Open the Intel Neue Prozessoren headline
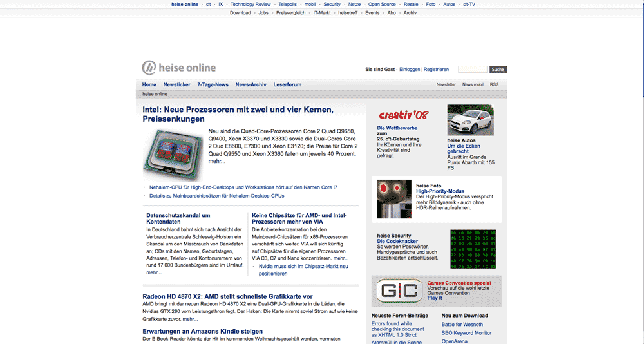 pyautogui.click(x=238, y=114)
